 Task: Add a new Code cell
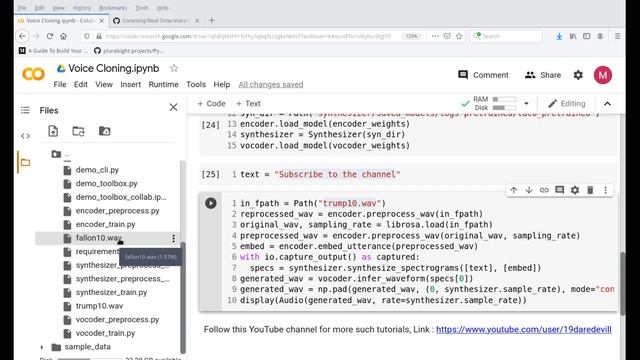coord(211,104)
